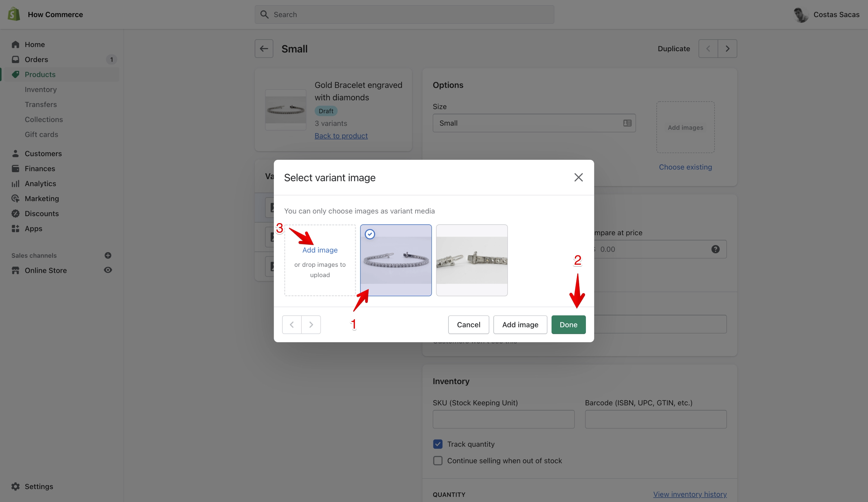Go to next variant chevron
This screenshot has height=502, width=868.
[x=728, y=49]
